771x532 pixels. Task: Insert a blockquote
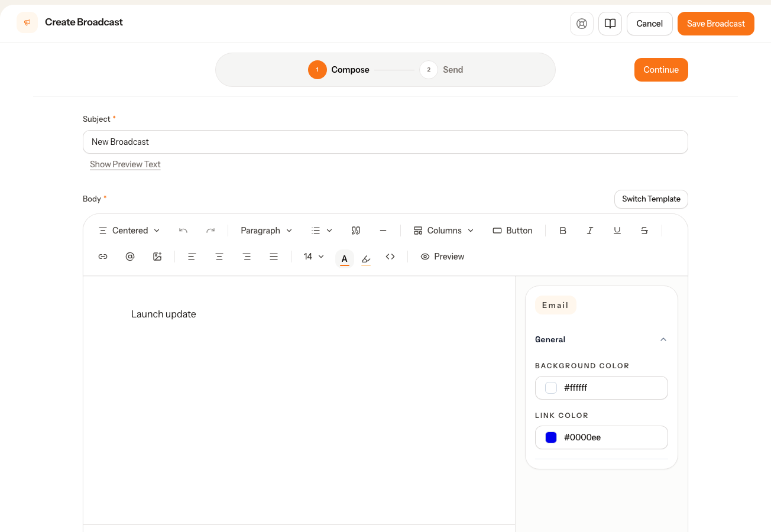tap(356, 231)
